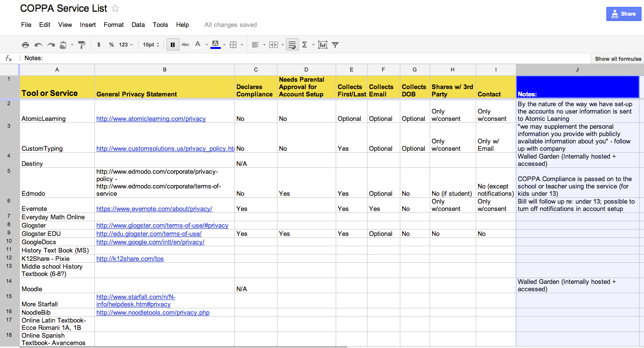Select the General Privacy Statement header cell
The image size is (644, 348).
[164, 87]
